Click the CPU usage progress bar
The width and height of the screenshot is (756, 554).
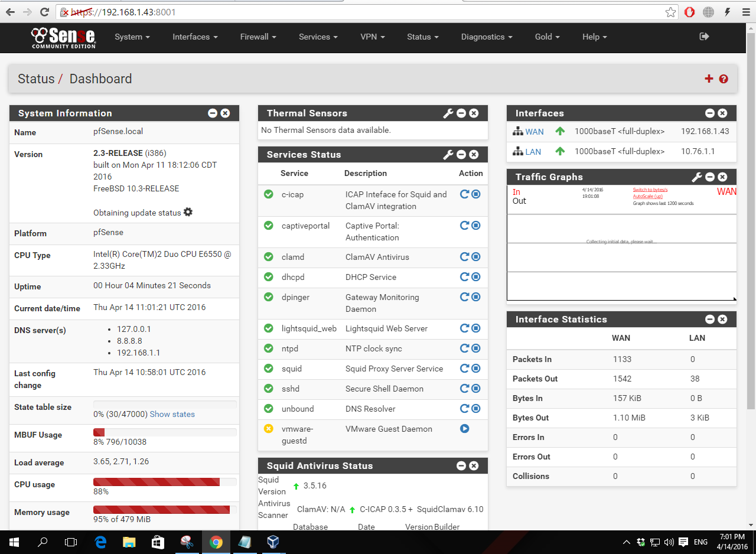[165, 482]
